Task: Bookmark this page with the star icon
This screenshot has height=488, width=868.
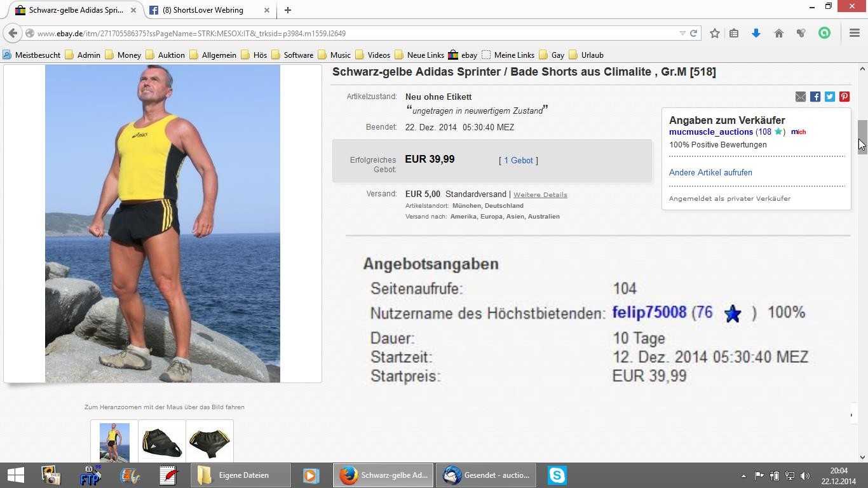Action: pos(714,33)
